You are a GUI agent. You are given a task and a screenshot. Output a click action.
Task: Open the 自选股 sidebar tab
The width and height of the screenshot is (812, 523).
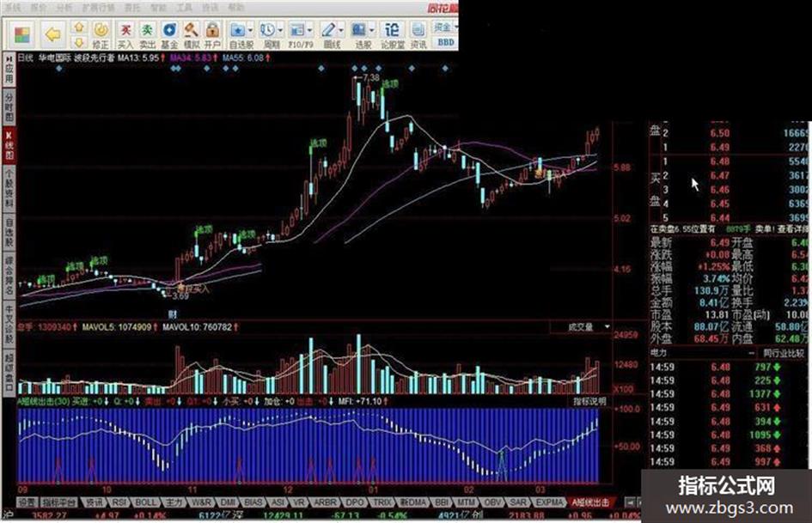click(x=9, y=232)
